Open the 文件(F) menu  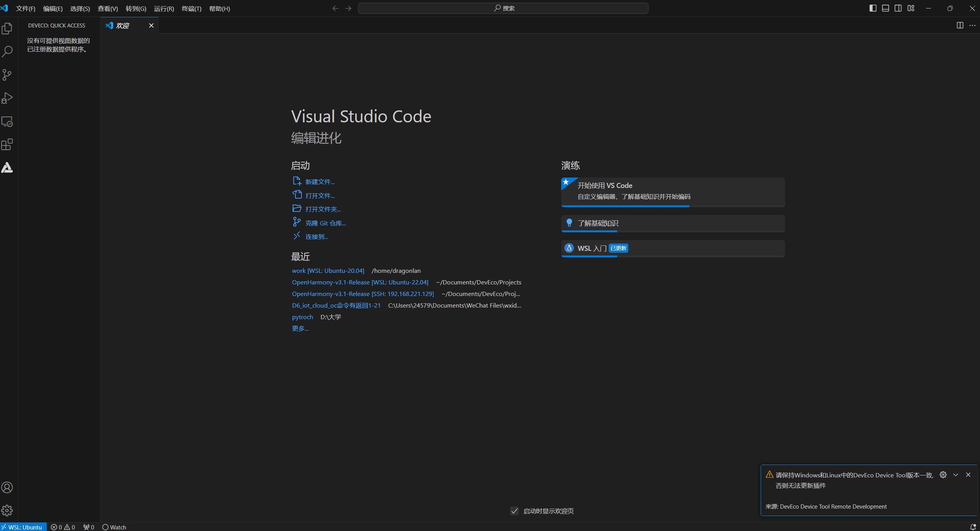click(x=25, y=8)
